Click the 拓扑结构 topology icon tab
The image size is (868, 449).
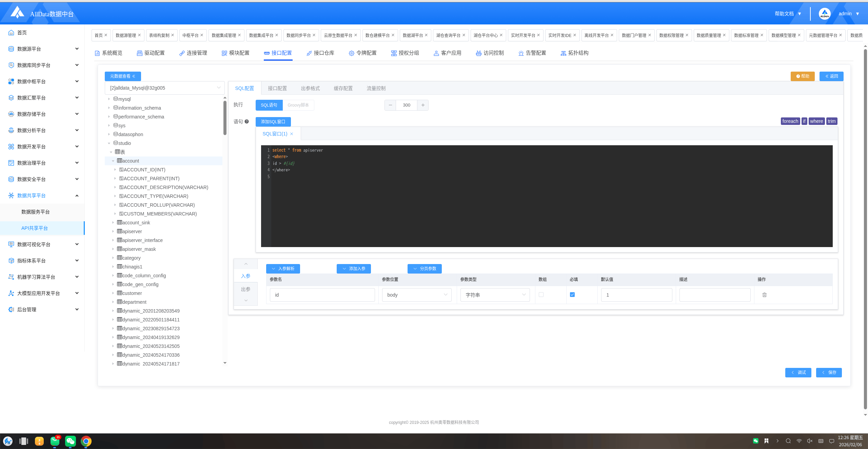(x=563, y=53)
